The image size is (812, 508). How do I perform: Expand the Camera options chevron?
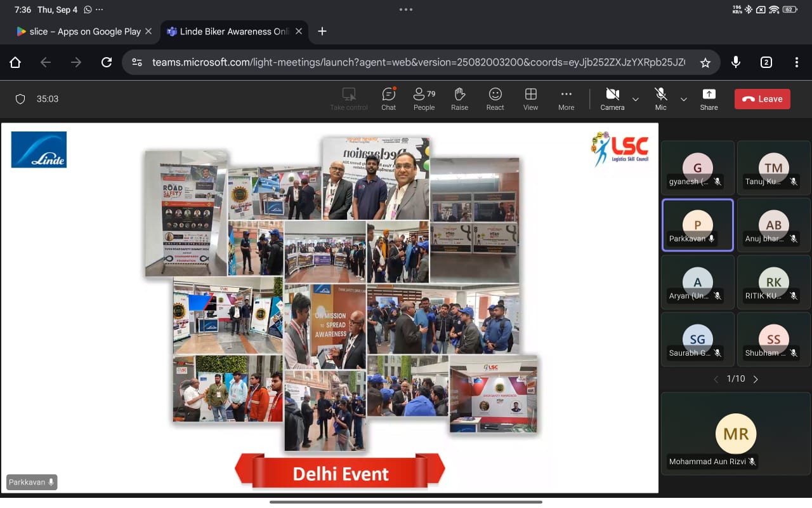pos(635,99)
